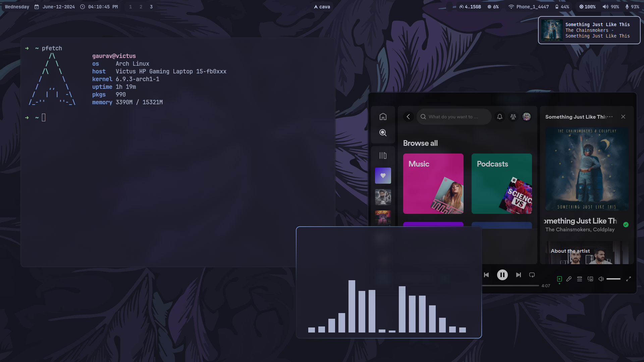
Task: Click the kernel value 6.9.3-arch1-1
Action: pos(138,79)
